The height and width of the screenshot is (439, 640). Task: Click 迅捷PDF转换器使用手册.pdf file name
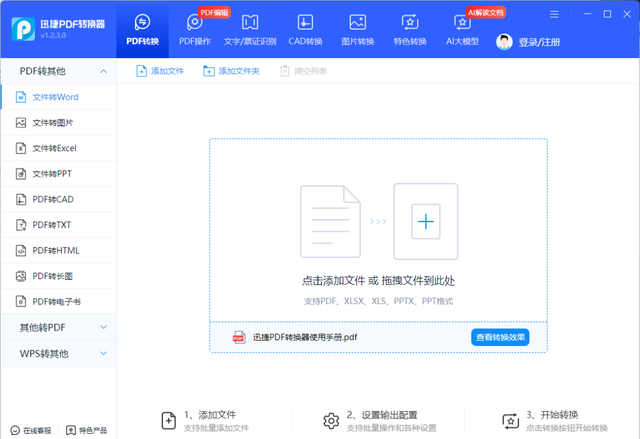[305, 337]
